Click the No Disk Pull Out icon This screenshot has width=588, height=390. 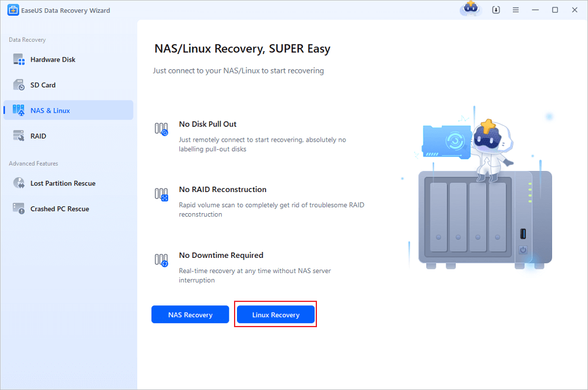(161, 129)
